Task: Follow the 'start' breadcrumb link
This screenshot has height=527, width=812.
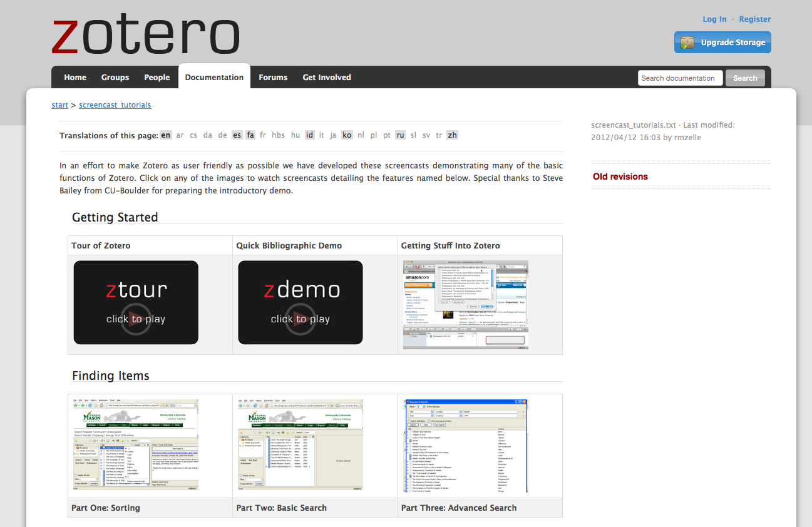Action: [x=59, y=105]
